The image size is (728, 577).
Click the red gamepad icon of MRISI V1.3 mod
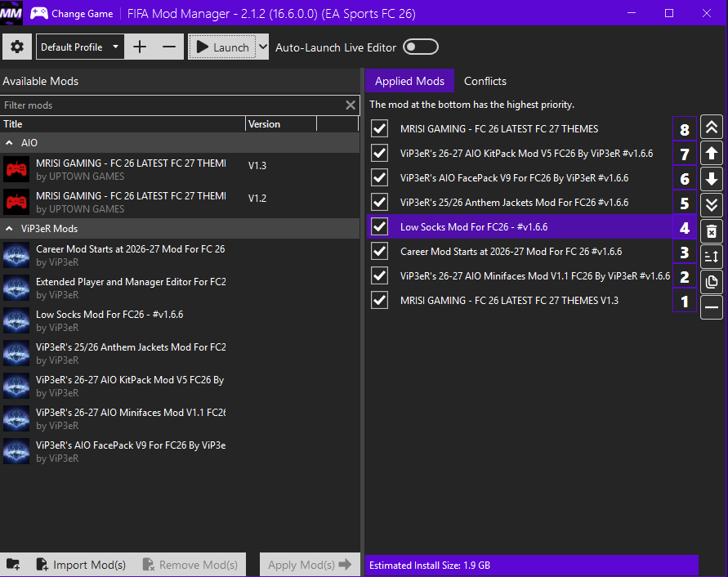(16, 169)
